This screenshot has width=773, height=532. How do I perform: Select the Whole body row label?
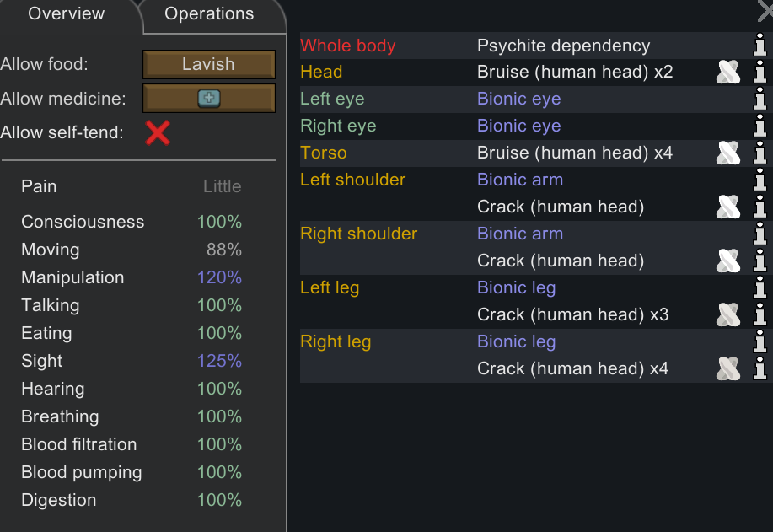(348, 46)
